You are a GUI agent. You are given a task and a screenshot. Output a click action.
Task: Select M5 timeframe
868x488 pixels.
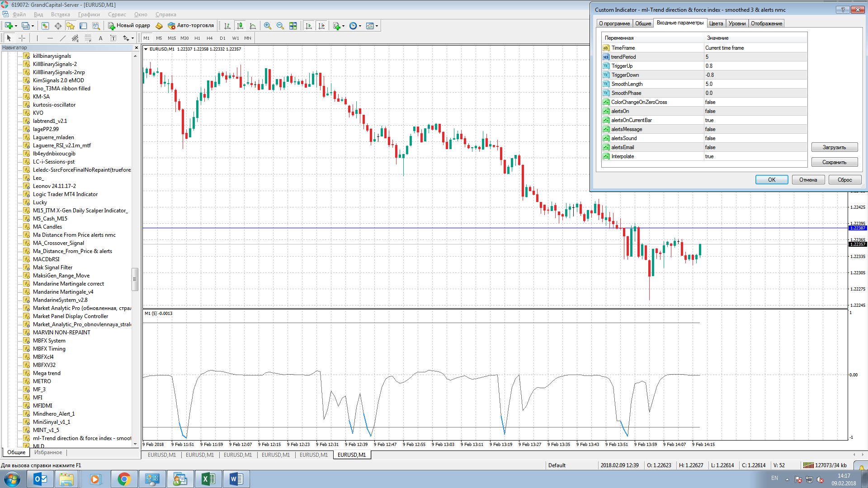[x=159, y=38]
